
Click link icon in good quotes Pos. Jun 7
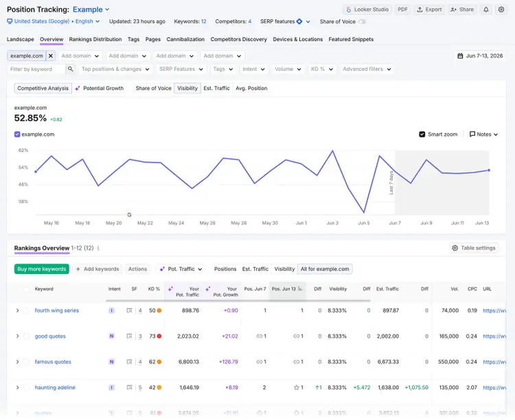[x=260, y=336]
